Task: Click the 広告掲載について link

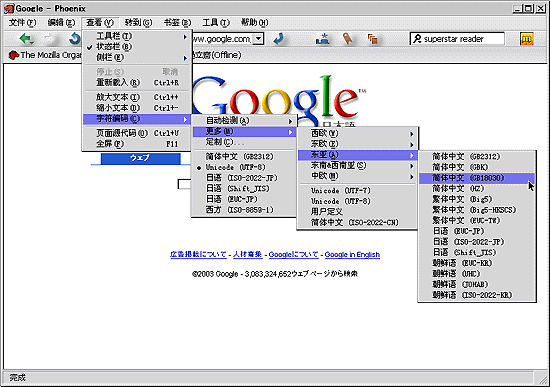Action: (198, 255)
